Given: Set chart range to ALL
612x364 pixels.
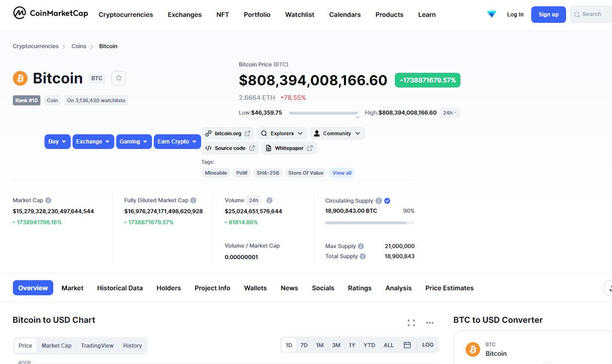Looking at the screenshot, I should (x=389, y=345).
